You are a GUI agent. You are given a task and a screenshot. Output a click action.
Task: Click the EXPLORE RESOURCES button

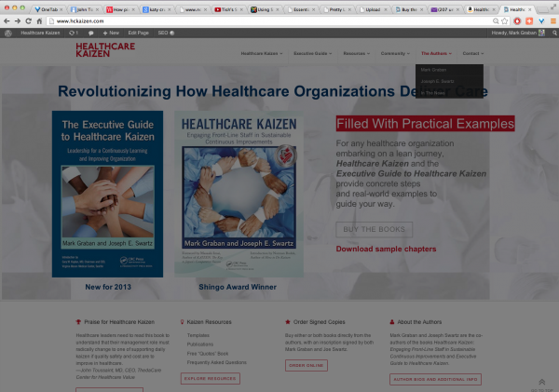(210, 378)
